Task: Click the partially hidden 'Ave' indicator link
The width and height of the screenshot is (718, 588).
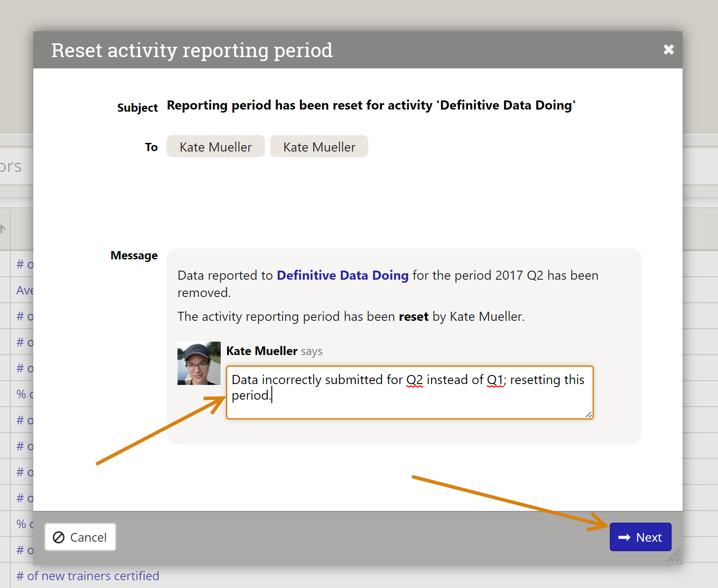Action: coord(24,290)
